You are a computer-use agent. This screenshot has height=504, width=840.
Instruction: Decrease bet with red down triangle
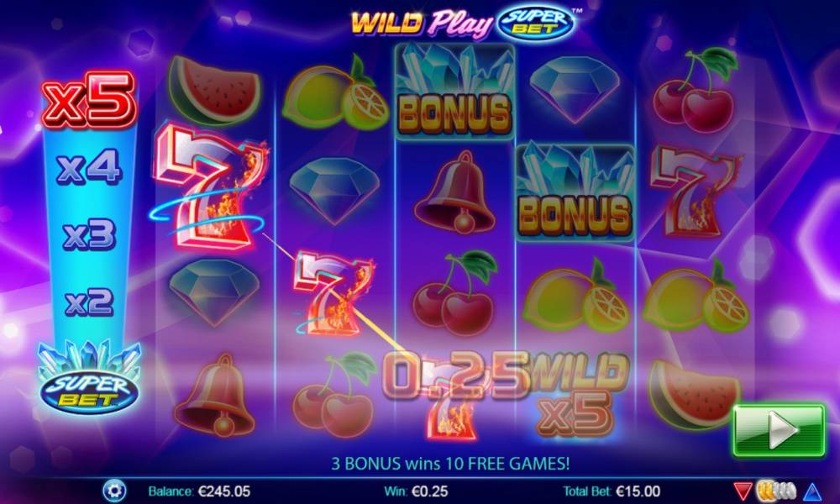pos(743,491)
